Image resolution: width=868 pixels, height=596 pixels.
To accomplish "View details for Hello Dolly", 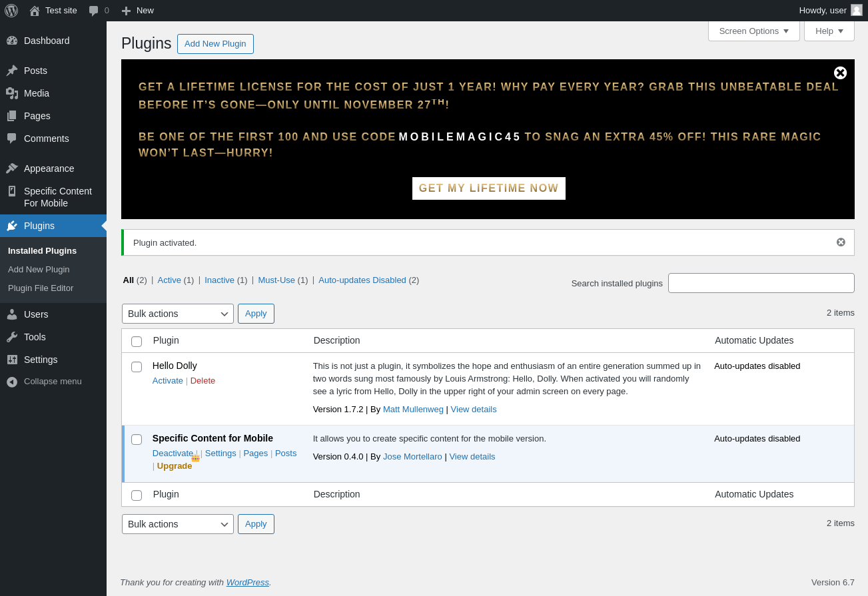I will (x=474, y=410).
